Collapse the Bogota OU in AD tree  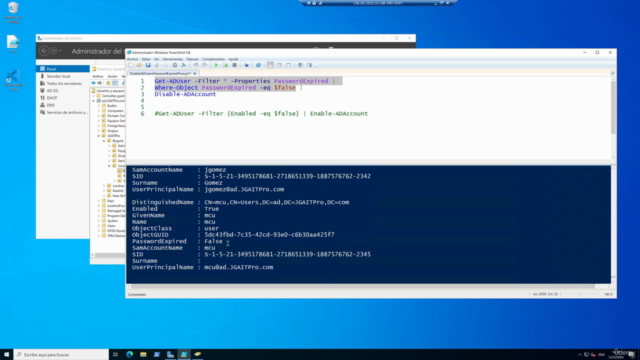click(104, 141)
